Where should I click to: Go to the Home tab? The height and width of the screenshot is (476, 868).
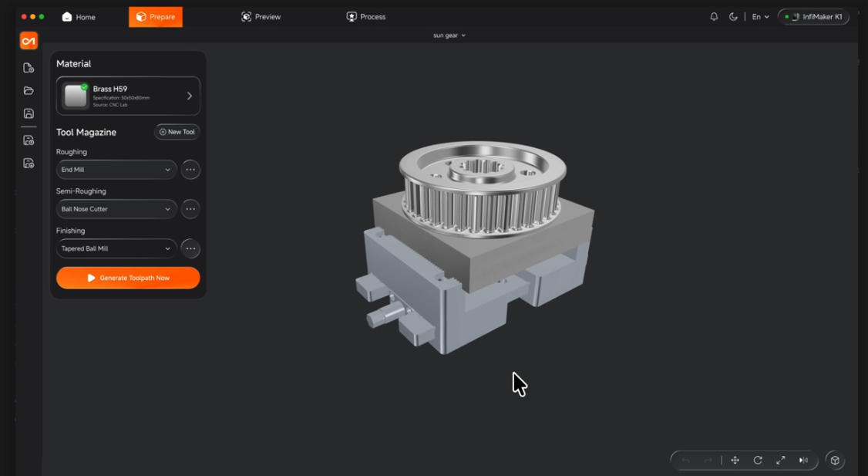point(79,17)
